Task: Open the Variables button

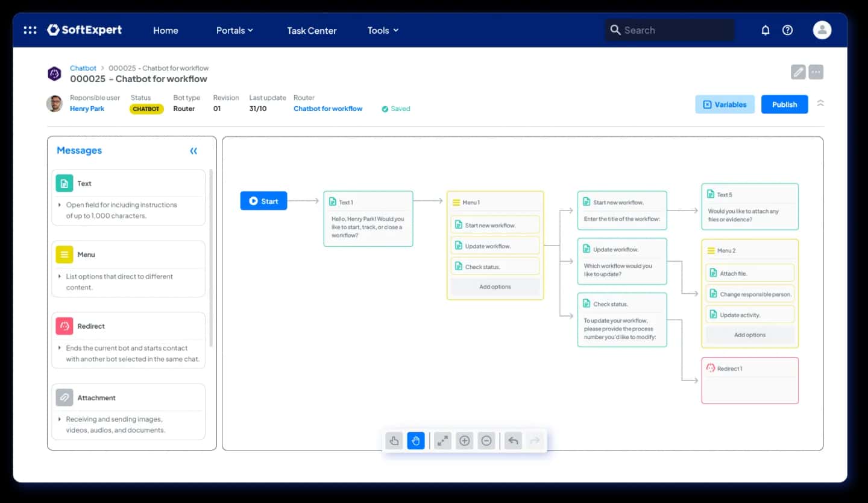Action: click(x=725, y=104)
